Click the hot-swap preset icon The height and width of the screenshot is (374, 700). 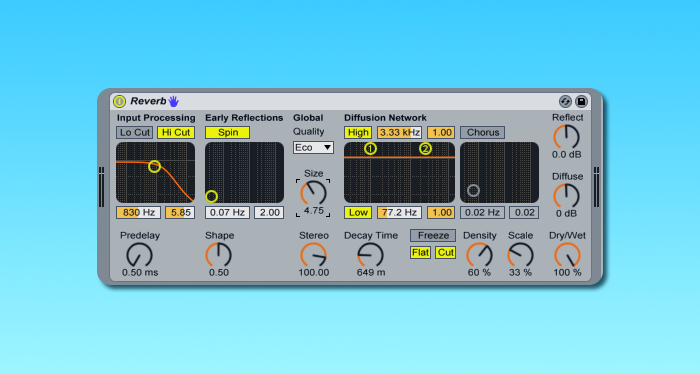tap(565, 101)
